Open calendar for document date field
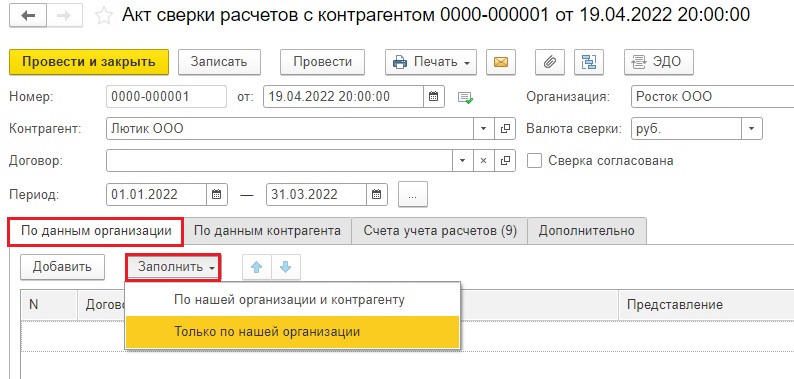The image size is (794, 379). (x=434, y=96)
